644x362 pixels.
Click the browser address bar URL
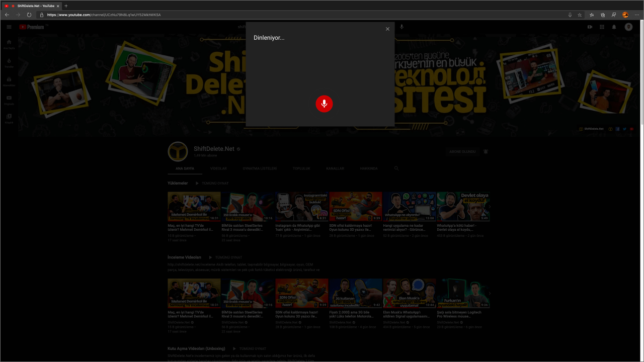[104, 15]
